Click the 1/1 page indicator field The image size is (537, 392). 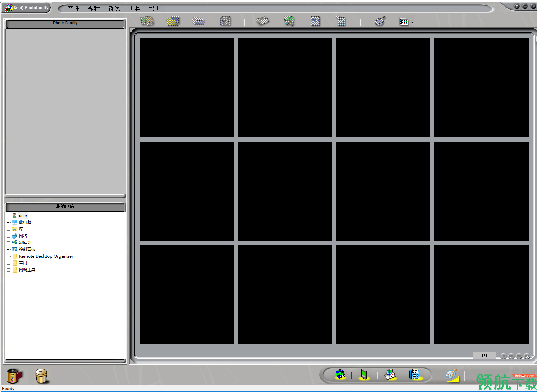coord(484,355)
